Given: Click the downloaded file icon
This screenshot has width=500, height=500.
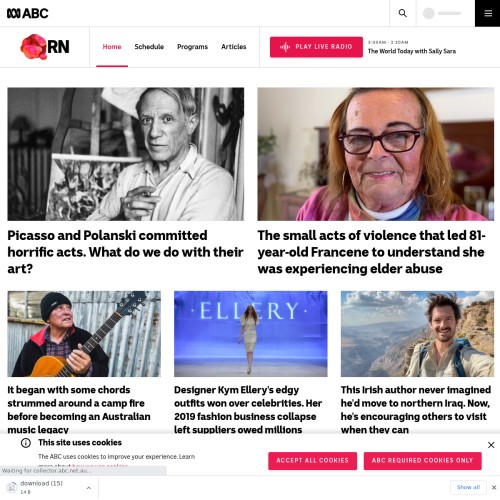Looking at the screenshot, I should pyautogui.click(x=12, y=487).
